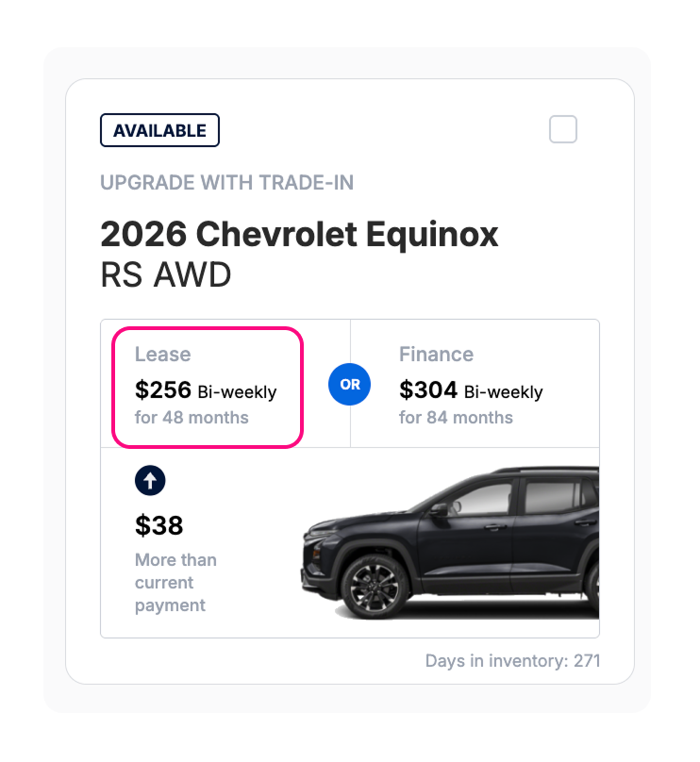Viewport: 700px width, 762px height.
Task: Click the word 'Bi-weekly' under Lease
Action: (237, 391)
